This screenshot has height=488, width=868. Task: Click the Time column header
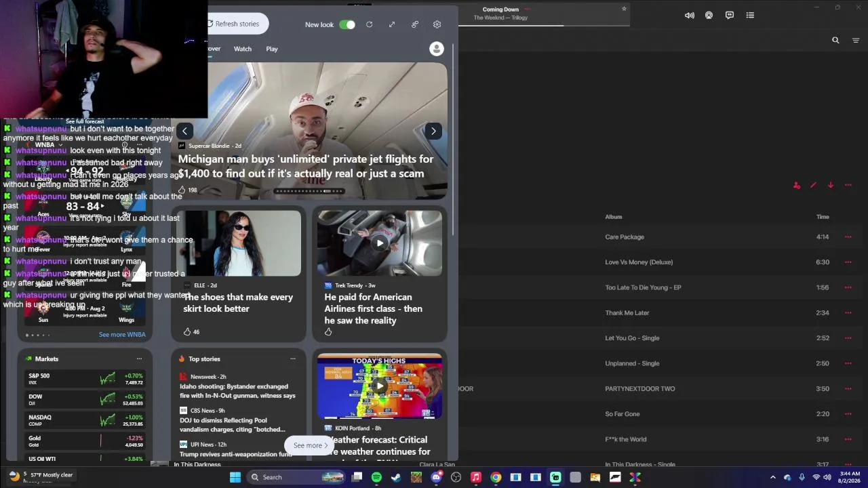tap(823, 217)
